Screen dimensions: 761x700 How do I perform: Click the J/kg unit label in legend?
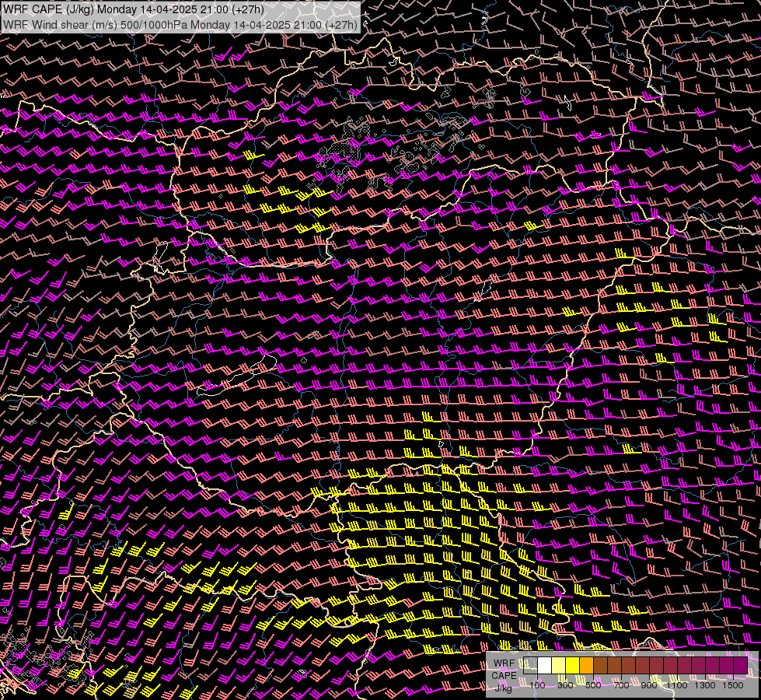click(503, 688)
